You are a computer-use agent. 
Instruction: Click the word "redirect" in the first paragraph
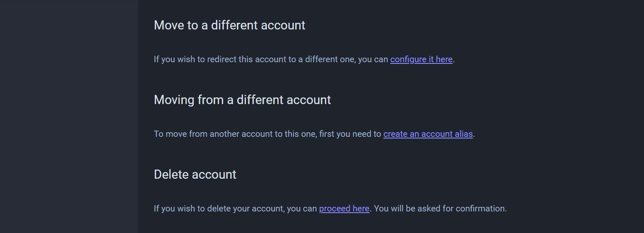tap(221, 59)
